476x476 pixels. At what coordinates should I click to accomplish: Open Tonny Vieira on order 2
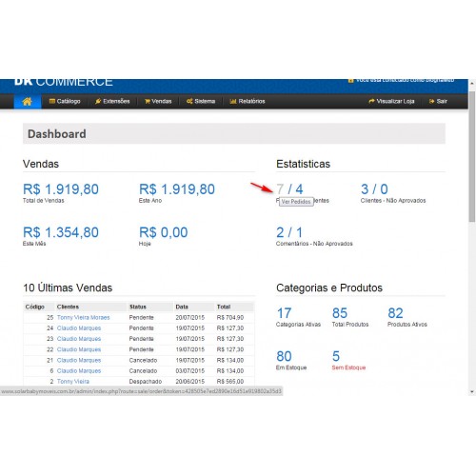(x=73, y=382)
